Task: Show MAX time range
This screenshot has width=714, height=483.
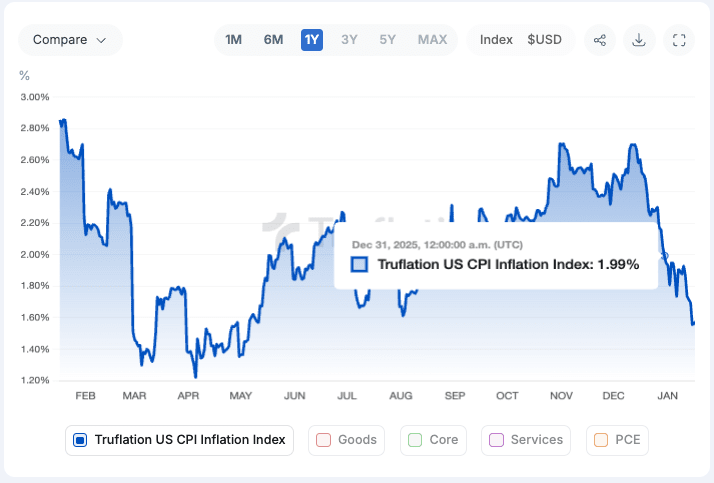Action: (432, 40)
